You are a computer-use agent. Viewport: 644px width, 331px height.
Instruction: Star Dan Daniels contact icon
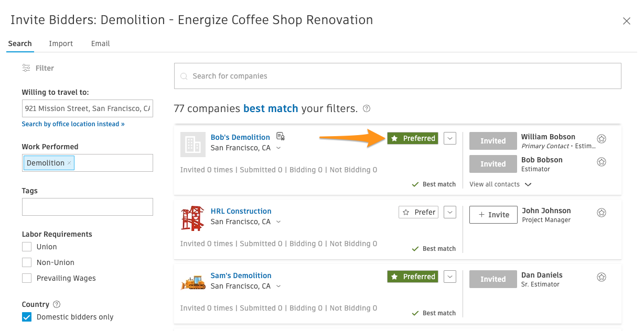pos(602,277)
